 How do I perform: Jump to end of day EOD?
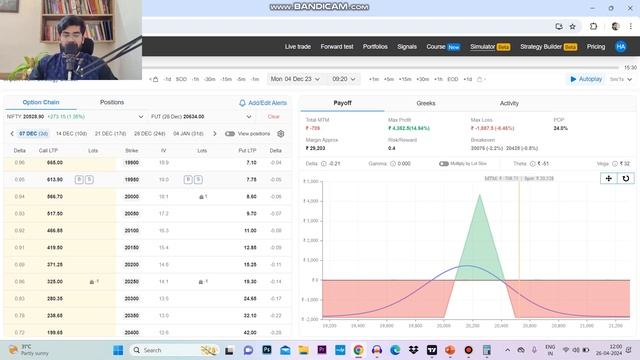[x=453, y=79]
